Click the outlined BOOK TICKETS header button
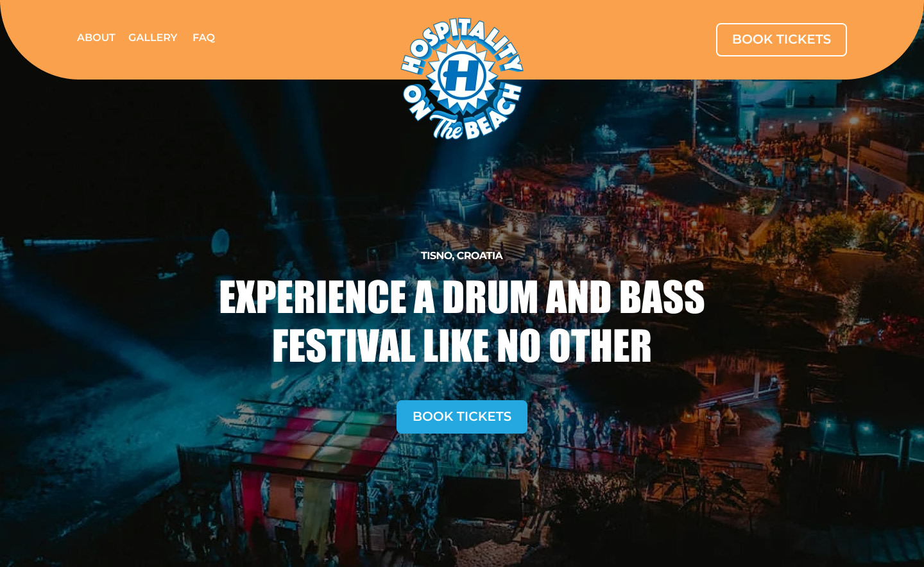Viewport: 924px width, 567px height. pos(781,40)
